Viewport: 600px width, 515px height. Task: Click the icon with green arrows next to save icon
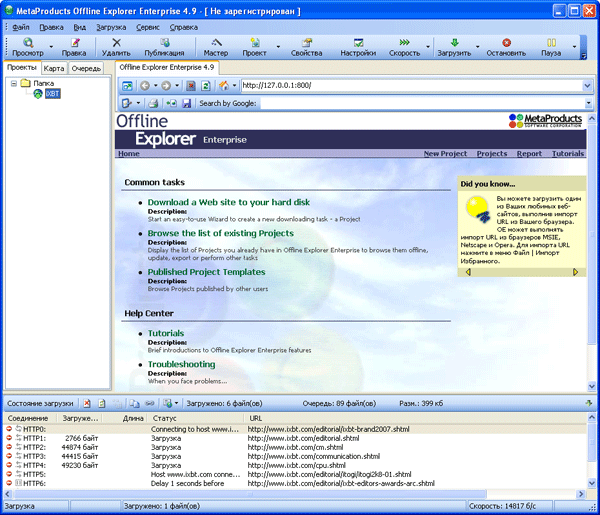[171, 103]
